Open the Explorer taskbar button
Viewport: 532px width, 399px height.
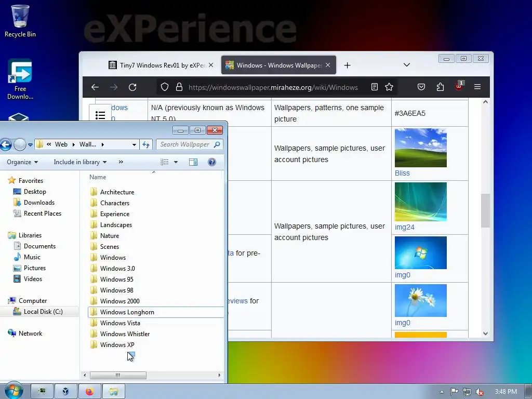point(114,392)
